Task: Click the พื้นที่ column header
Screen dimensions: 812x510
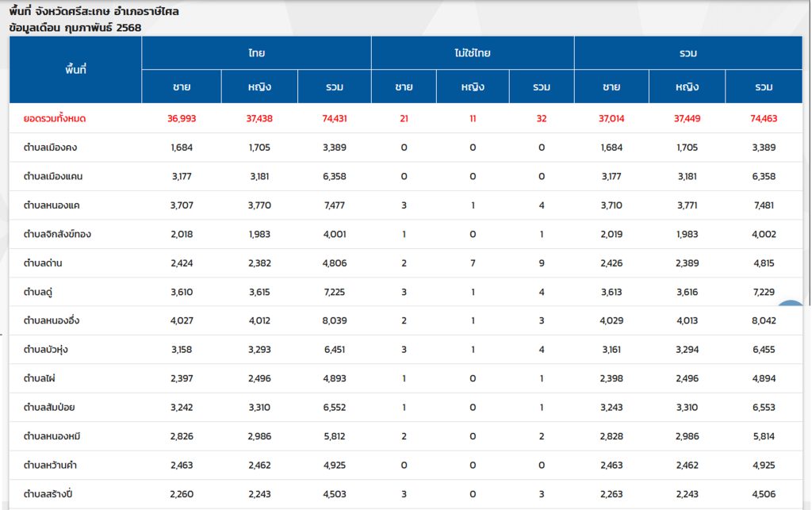Action: pyautogui.click(x=75, y=70)
